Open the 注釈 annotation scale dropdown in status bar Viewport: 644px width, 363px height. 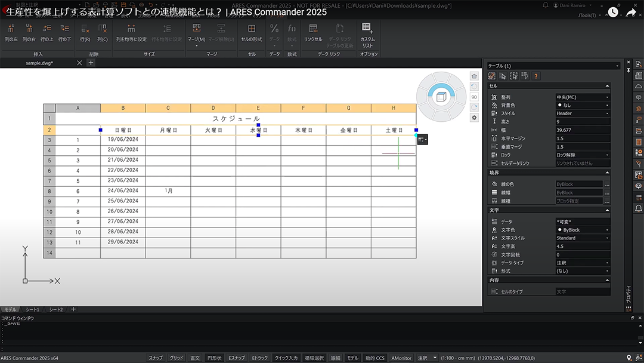coord(427,358)
